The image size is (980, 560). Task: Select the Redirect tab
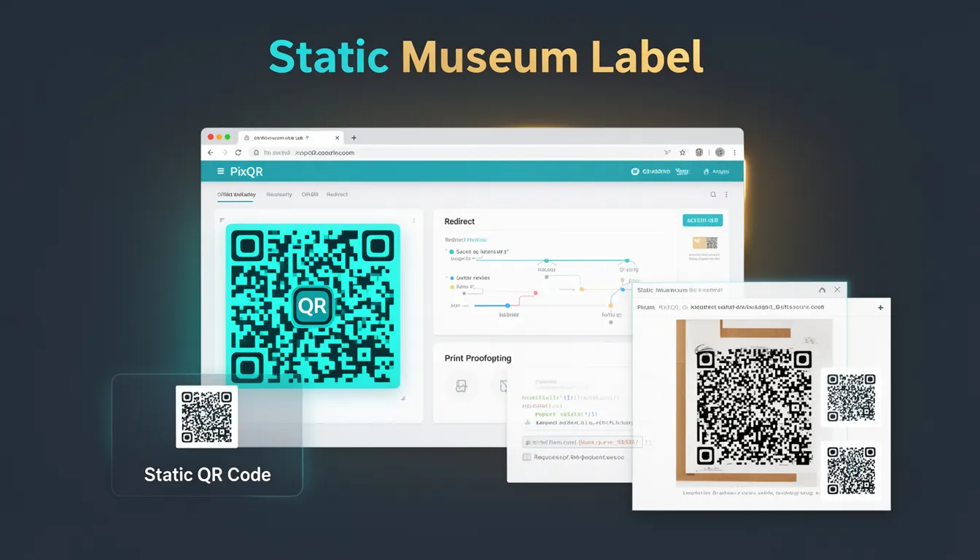click(x=337, y=195)
